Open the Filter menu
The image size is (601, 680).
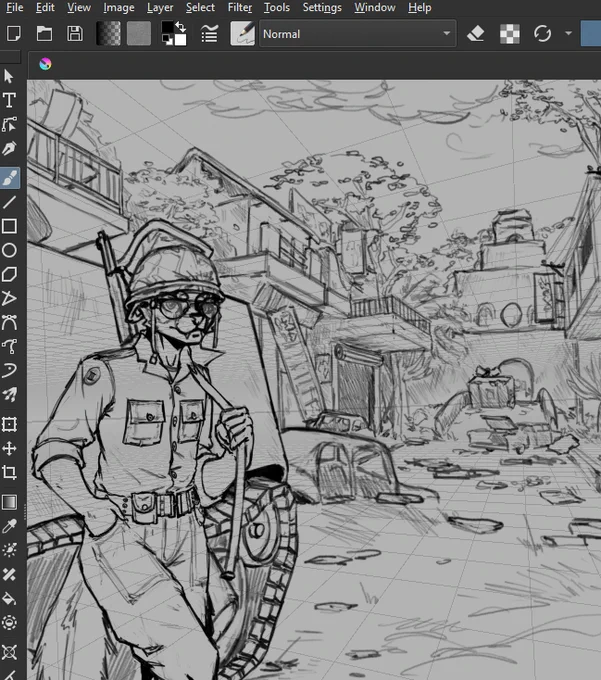point(239,7)
